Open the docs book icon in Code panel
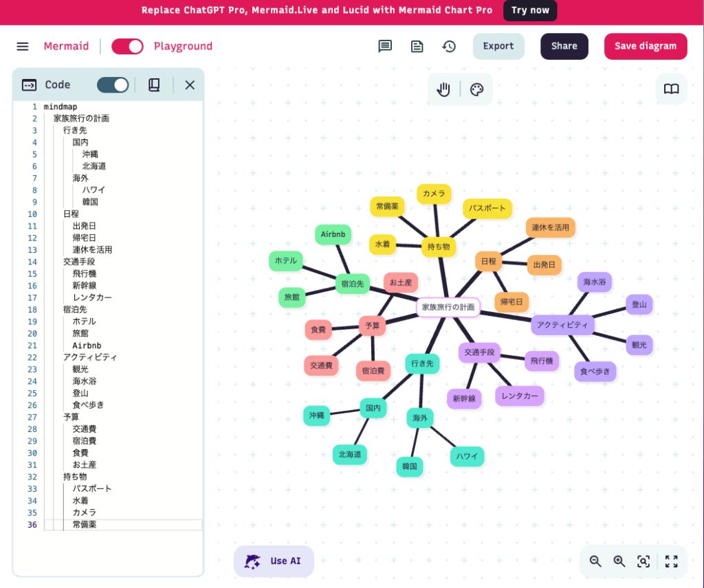 tap(154, 84)
